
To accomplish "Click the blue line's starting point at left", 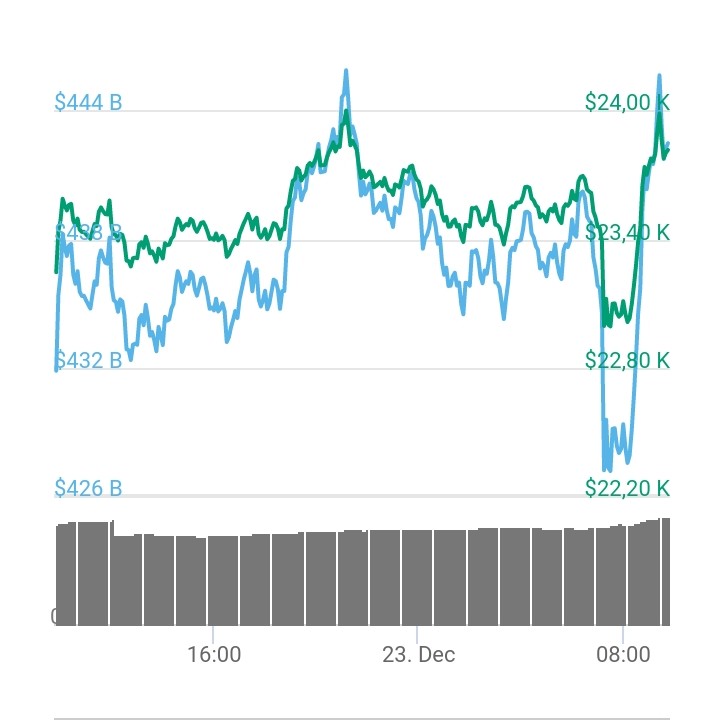I will click(x=56, y=369).
